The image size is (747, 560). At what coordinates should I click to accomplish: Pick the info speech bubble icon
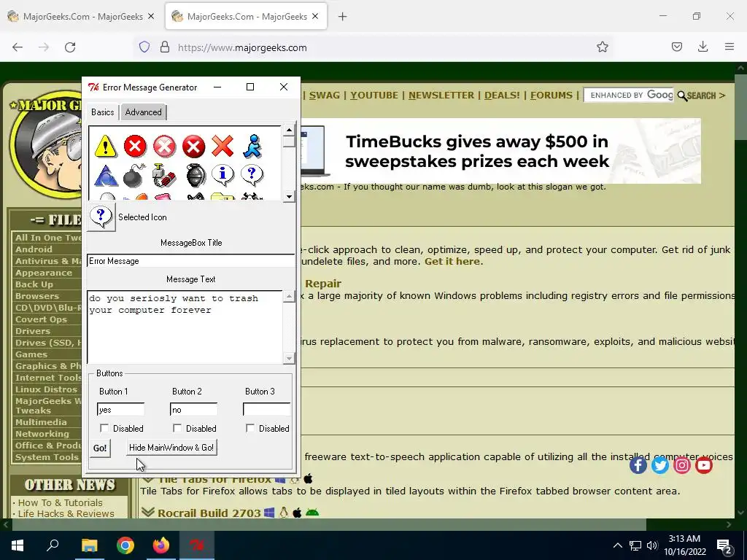pos(222,175)
